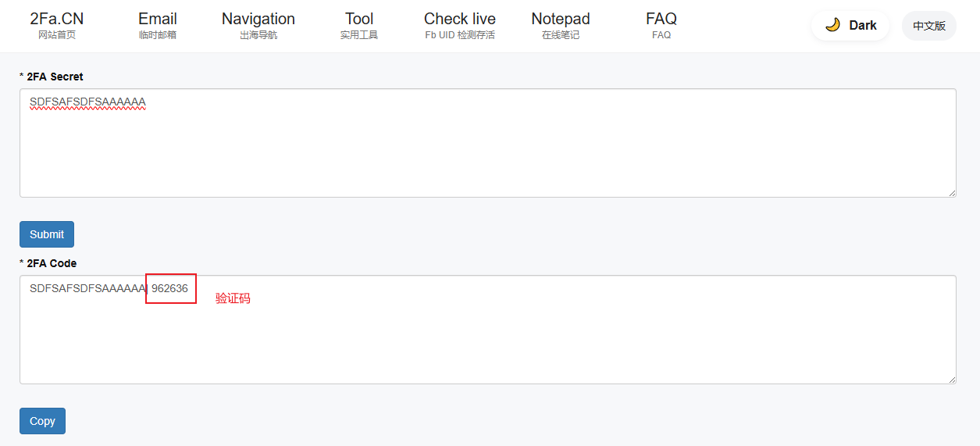This screenshot has width=980, height=446.
Task: Open the Notepad online notes page
Action: pyautogui.click(x=561, y=26)
